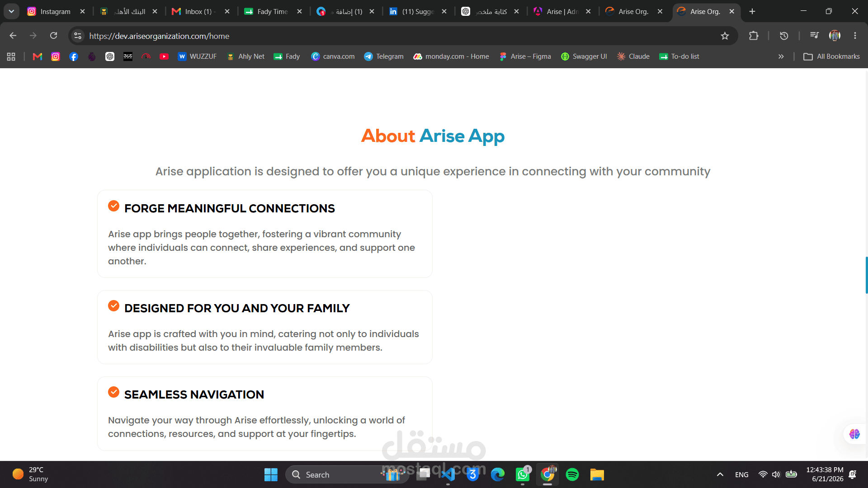The width and height of the screenshot is (868, 488).
Task: Open the 29°C Sunny weather widget
Action: click(30, 474)
